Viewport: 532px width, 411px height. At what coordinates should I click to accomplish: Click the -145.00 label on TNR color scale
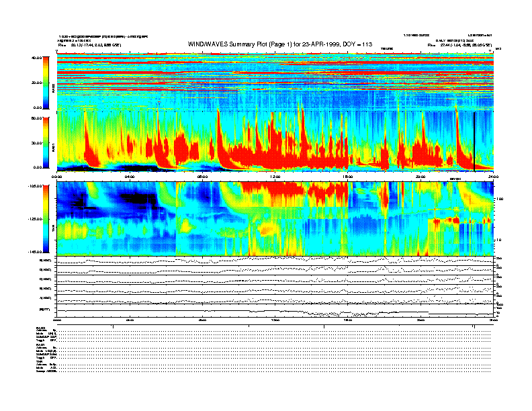[35, 252]
